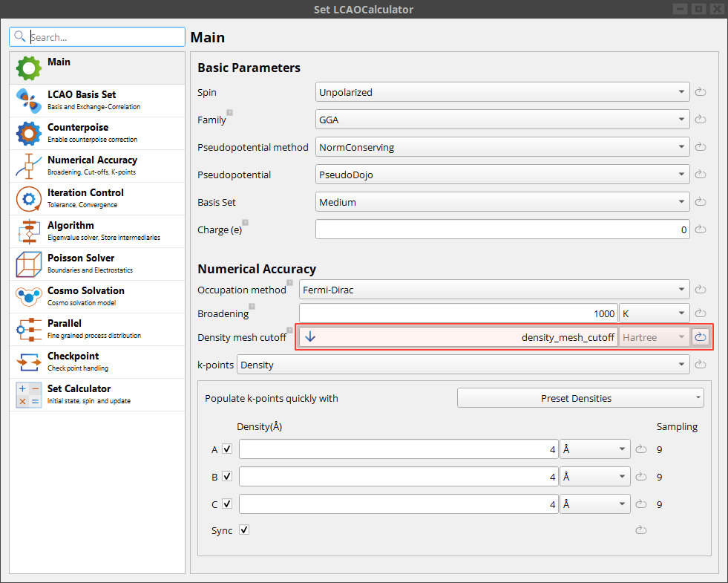The image size is (728, 583).
Task: Click the density C value field
Action: pyautogui.click(x=399, y=504)
